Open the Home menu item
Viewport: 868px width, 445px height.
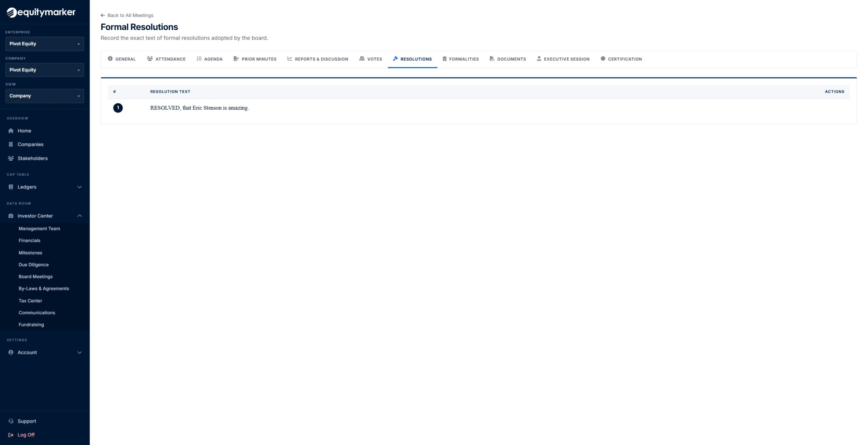[x=45, y=131]
